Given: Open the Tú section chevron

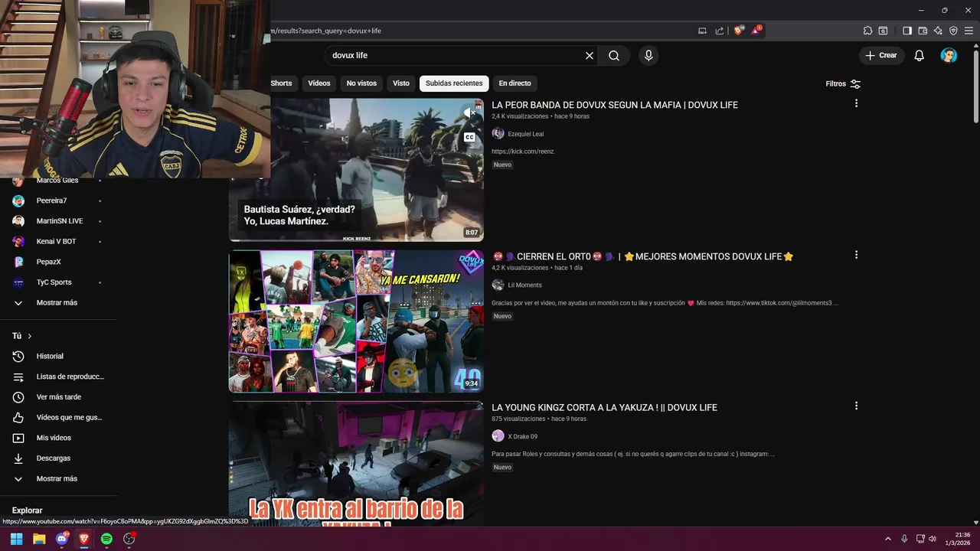Looking at the screenshot, I should click(x=30, y=336).
